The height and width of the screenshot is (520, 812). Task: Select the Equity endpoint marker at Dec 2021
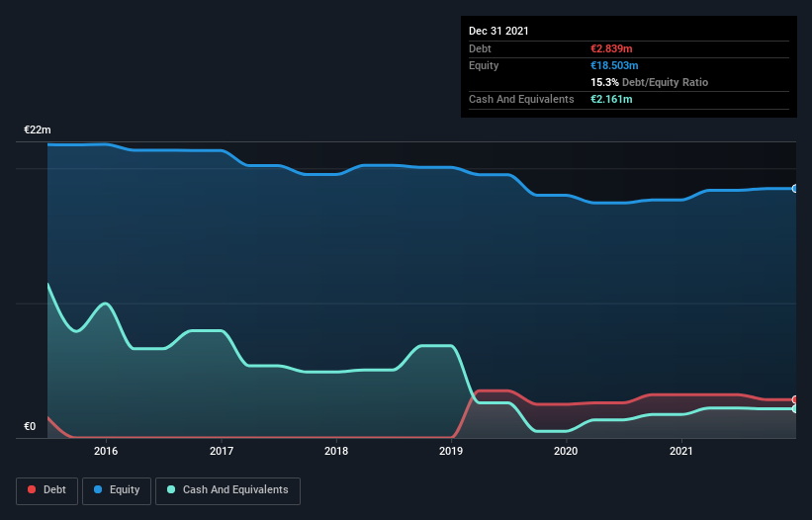tap(794, 189)
